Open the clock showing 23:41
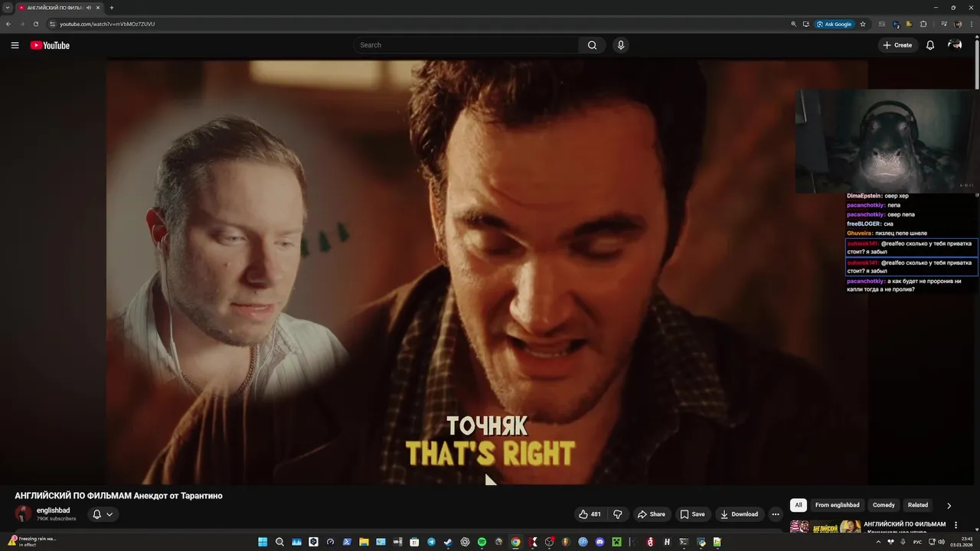980x551 pixels. pos(962,542)
